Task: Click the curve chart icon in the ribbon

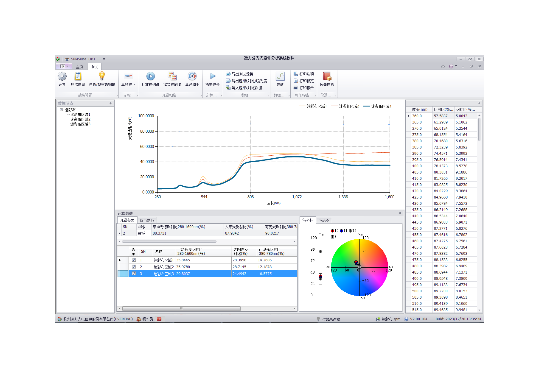Action: pyautogui.click(x=280, y=76)
